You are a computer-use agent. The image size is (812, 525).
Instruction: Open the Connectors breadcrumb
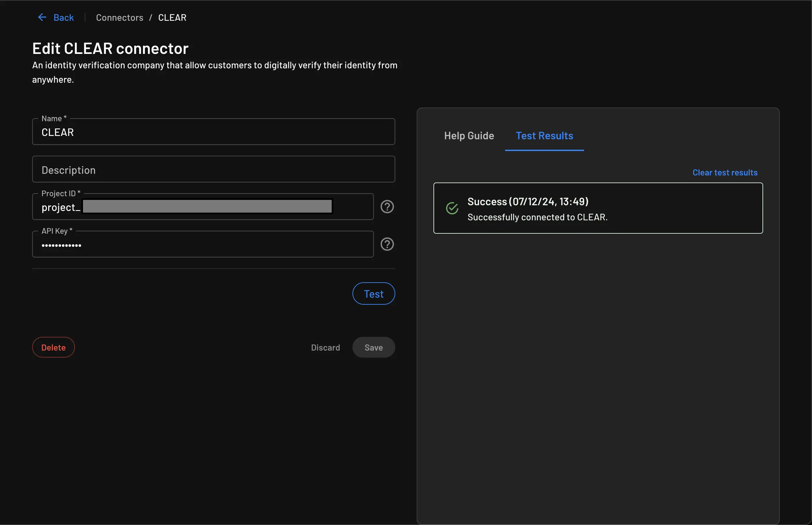[x=119, y=17]
